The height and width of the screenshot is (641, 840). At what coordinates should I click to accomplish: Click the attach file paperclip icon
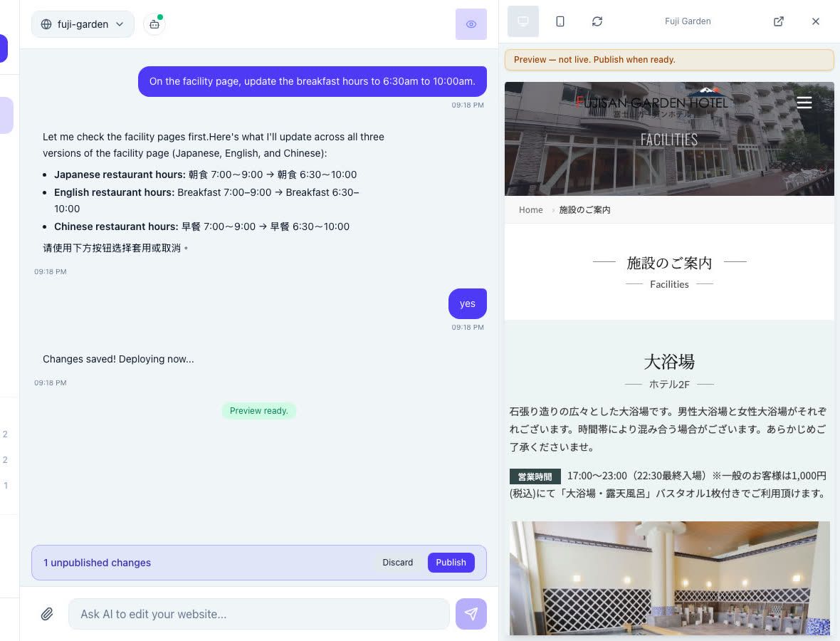tap(47, 614)
